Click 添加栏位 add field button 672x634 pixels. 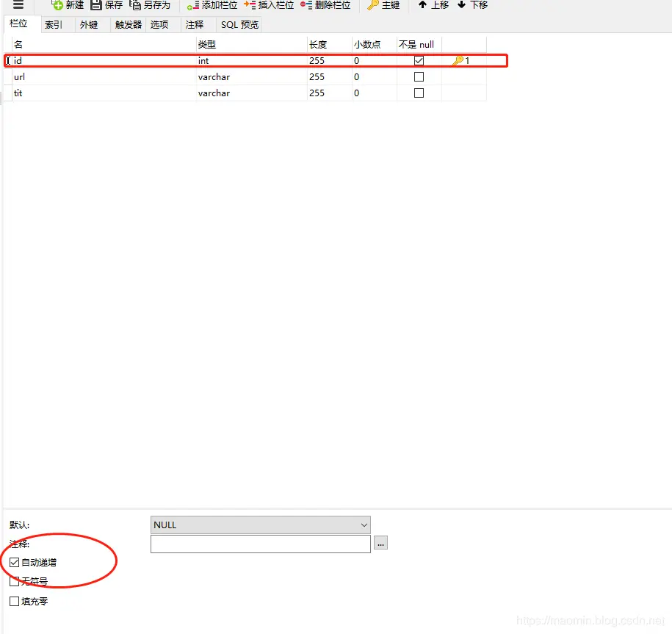coord(212,5)
